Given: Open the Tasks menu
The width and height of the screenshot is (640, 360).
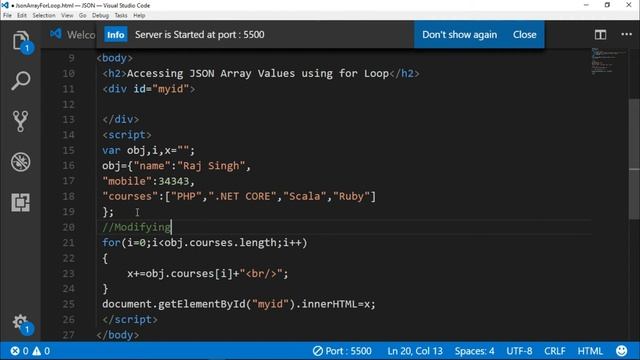Looking at the screenshot, I should [120, 16].
